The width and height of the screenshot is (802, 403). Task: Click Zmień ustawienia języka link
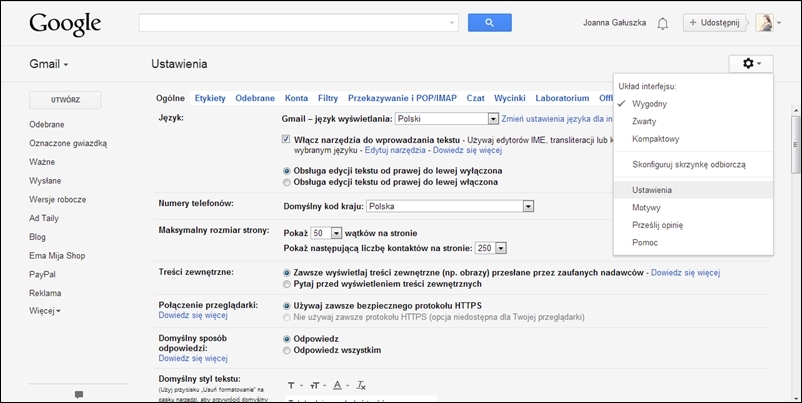[x=556, y=119]
